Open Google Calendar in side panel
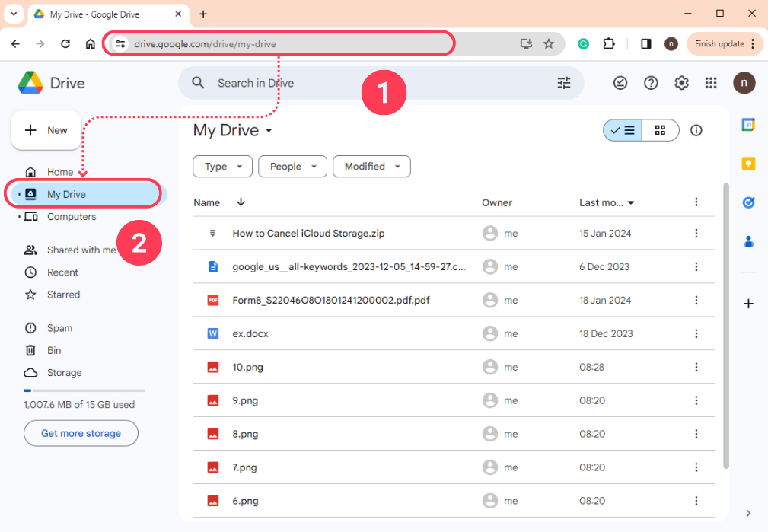 [x=748, y=126]
